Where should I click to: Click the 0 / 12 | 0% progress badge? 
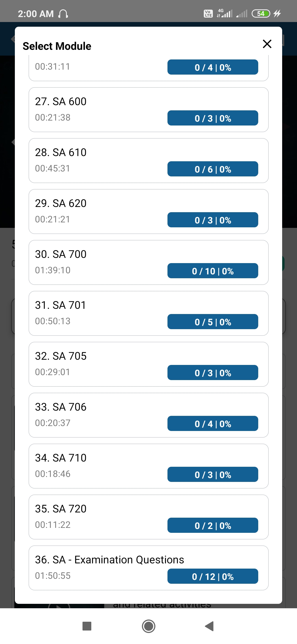(x=213, y=576)
